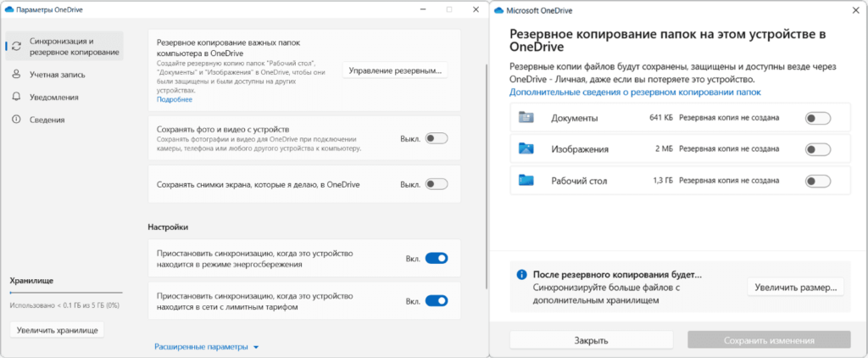
Task: Click the blue info icon near После резервного копирования
Action: point(521,275)
